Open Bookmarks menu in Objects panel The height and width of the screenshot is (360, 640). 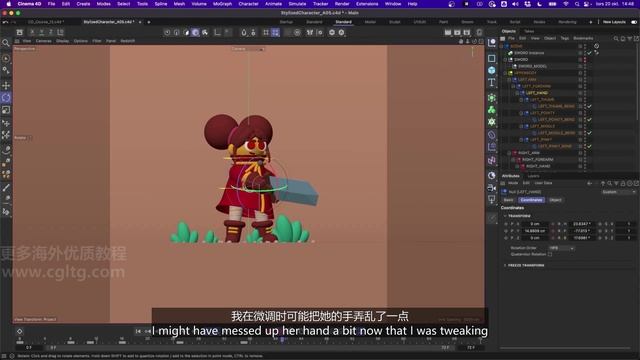[583, 38]
